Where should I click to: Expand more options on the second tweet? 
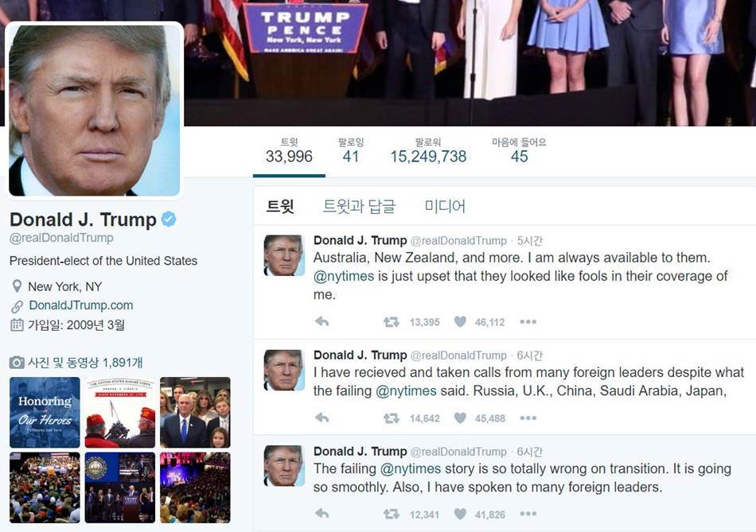point(528,417)
